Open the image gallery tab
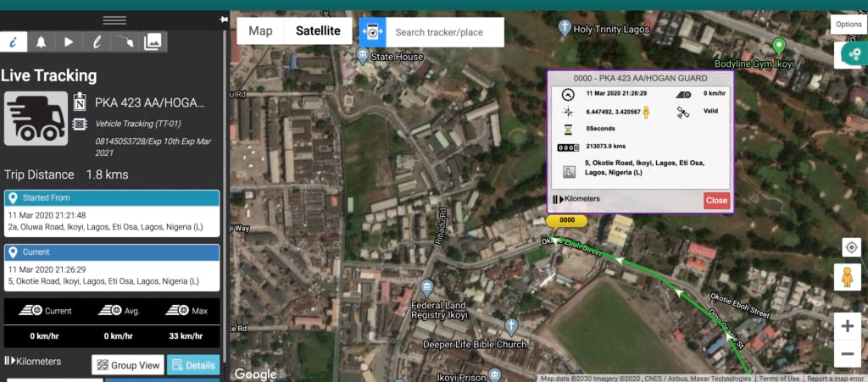The image size is (868, 382). click(x=153, y=42)
